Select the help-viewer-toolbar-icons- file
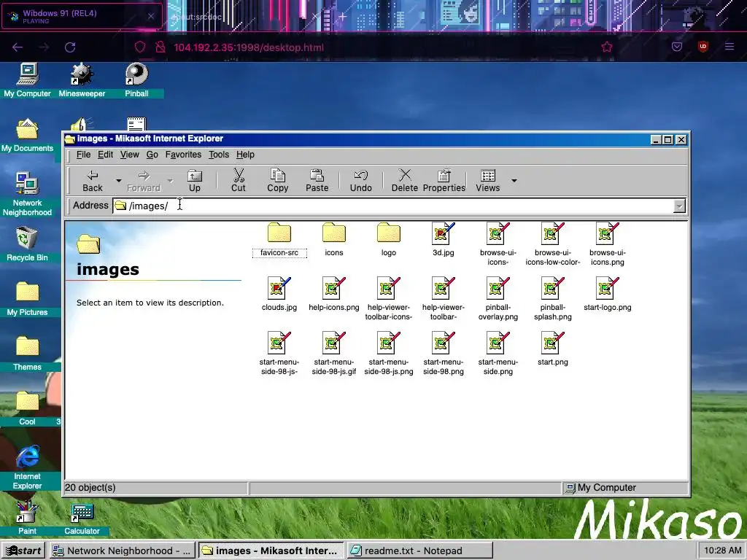 coord(389,298)
